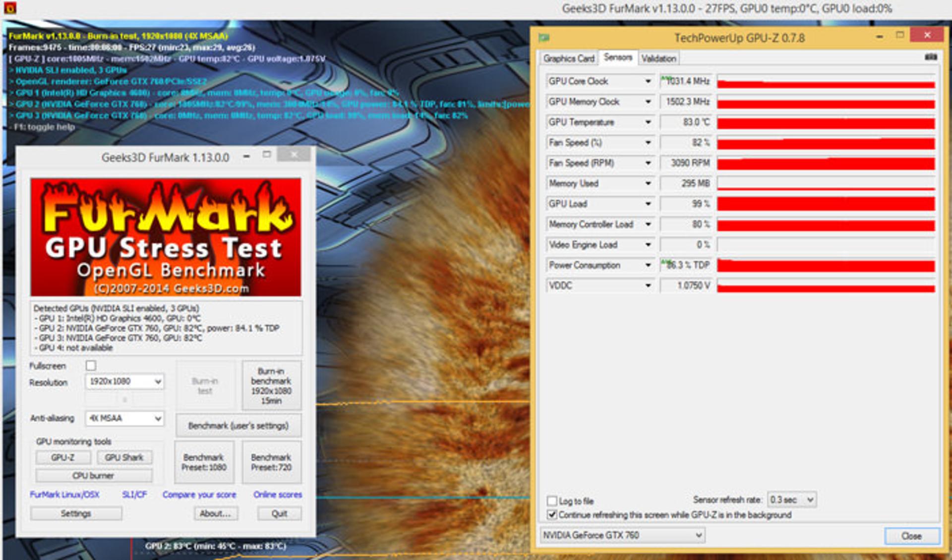
Task: Switch to the Graphics Card tab
Action: pyautogui.click(x=569, y=58)
